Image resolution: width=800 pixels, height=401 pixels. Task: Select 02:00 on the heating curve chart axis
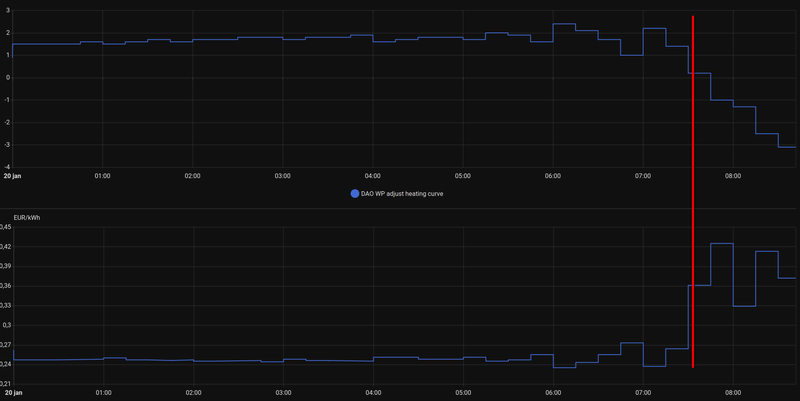192,176
